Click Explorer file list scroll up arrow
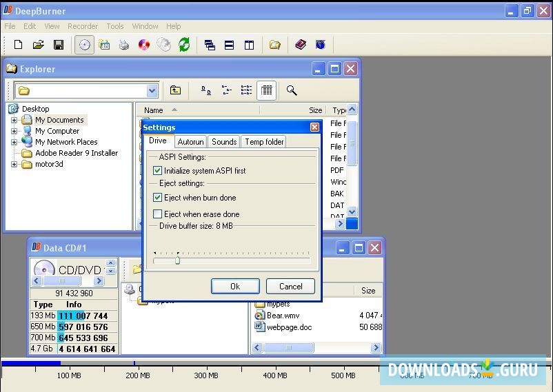This screenshot has width=553, height=392. coord(352,110)
